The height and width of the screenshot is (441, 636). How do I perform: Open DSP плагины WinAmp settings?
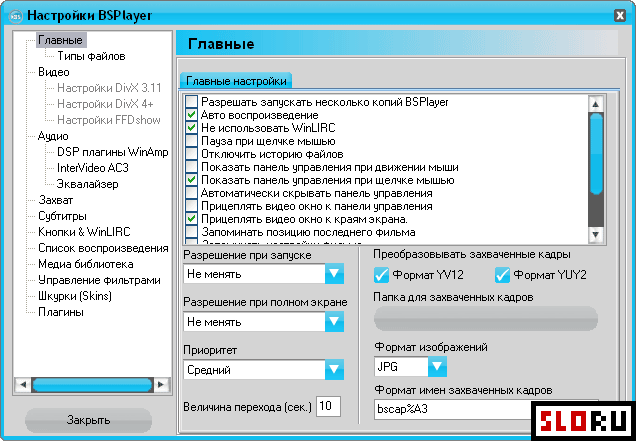tap(112, 152)
